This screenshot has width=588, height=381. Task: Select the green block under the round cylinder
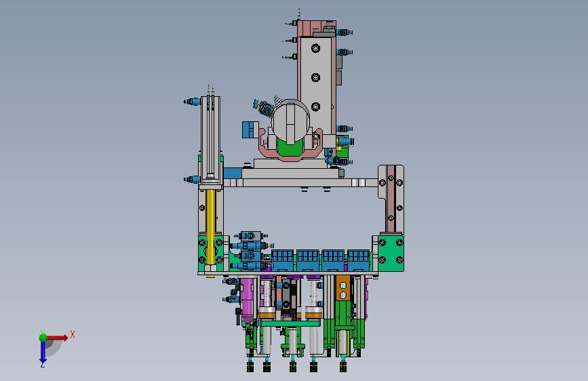click(290, 148)
